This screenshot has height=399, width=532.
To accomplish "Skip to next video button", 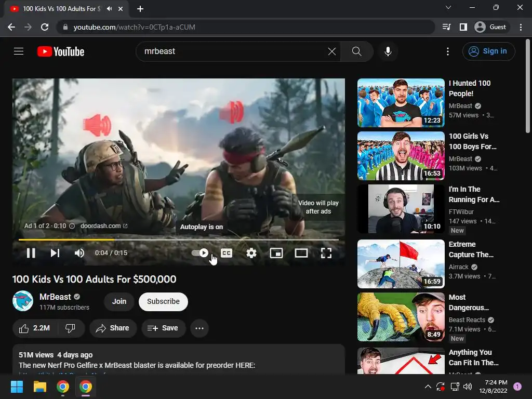I will point(55,253).
